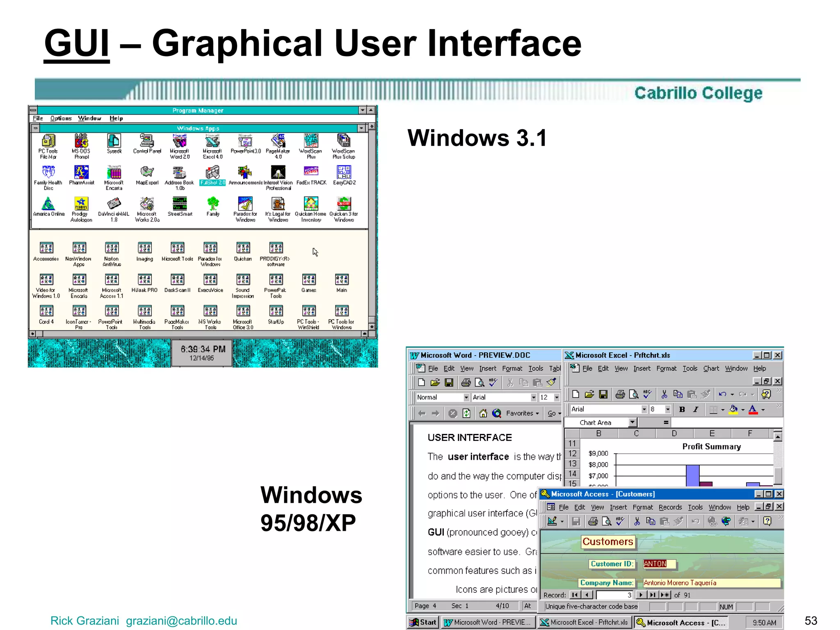Open Access Records menu
Viewport: 840px width, 630px height.
coord(670,508)
